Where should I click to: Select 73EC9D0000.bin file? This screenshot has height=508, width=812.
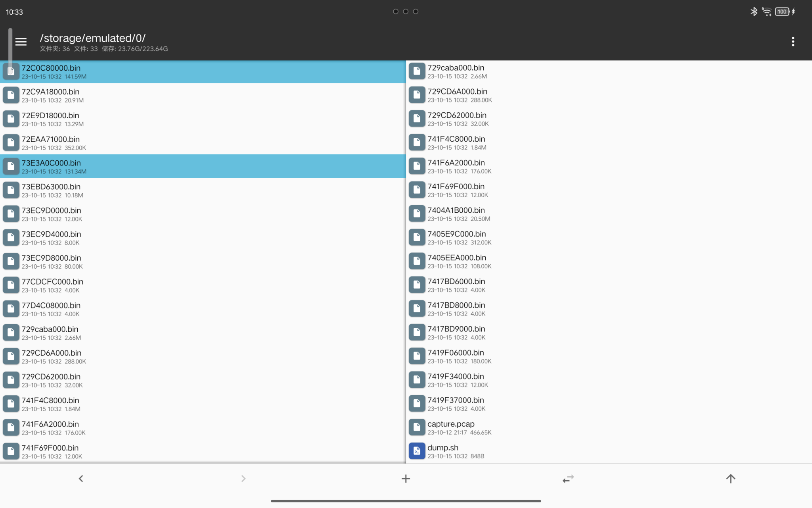[x=203, y=214]
